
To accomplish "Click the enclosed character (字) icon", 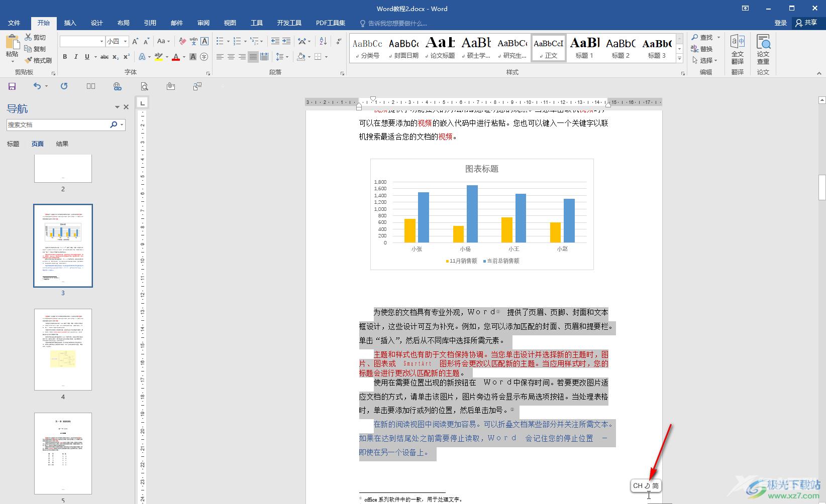I will [204, 57].
